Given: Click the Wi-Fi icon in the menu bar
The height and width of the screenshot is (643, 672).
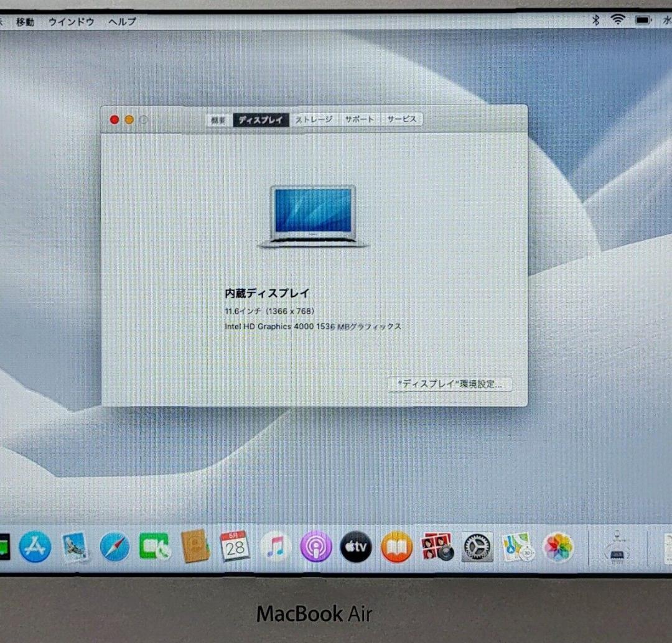Looking at the screenshot, I should tap(618, 20).
